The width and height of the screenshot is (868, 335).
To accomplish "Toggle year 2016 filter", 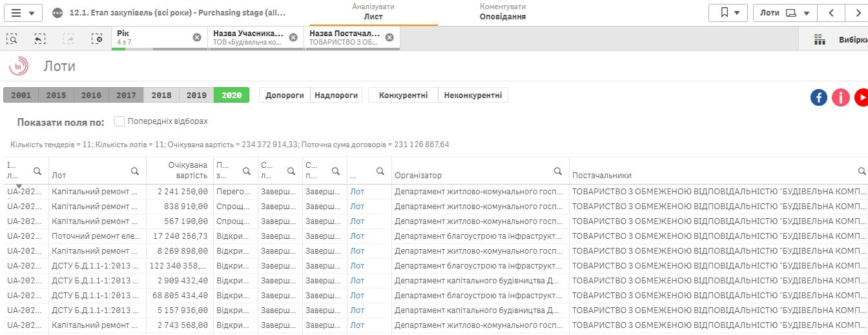I will click(x=91, y=95).
